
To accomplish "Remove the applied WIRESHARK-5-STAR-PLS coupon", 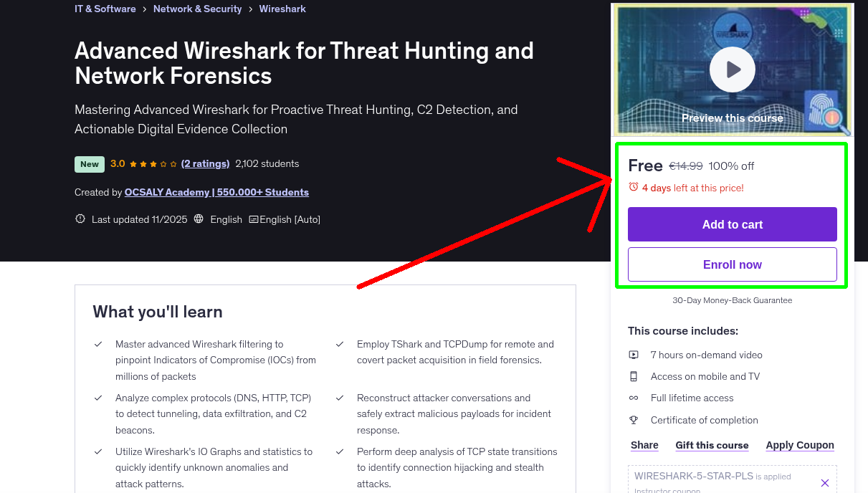I will [x=824, y=483].
